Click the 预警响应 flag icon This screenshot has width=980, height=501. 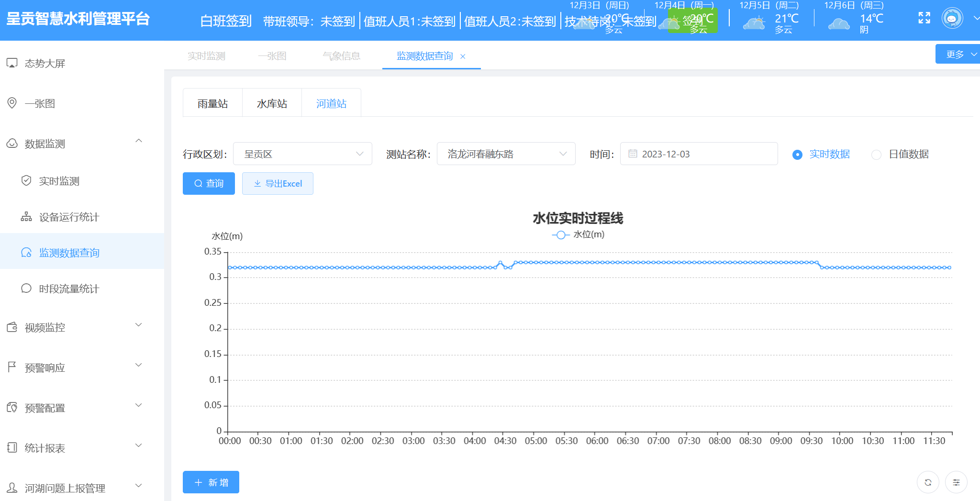click(12, 367)
